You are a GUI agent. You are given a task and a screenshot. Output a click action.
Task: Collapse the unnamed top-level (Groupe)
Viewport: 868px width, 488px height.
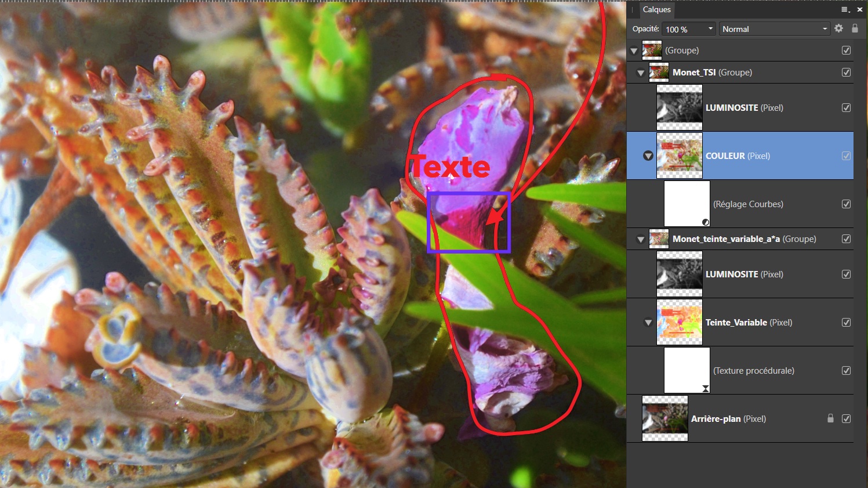(634, 51)
